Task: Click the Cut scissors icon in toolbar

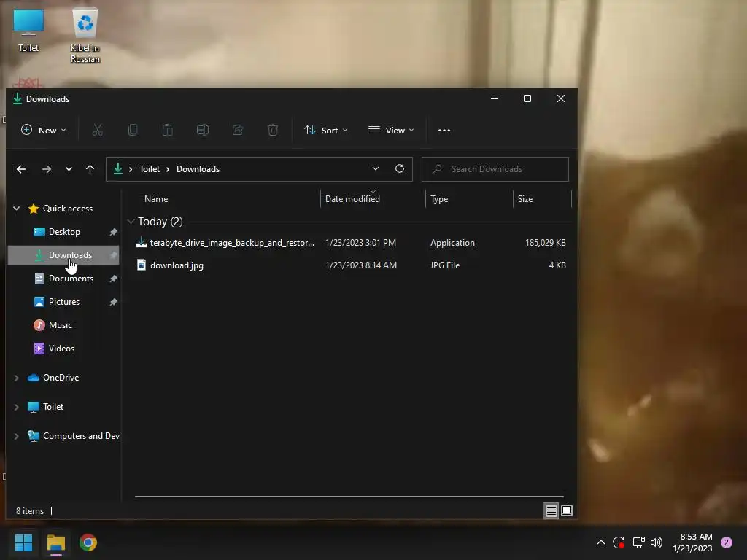Action: 98,130
